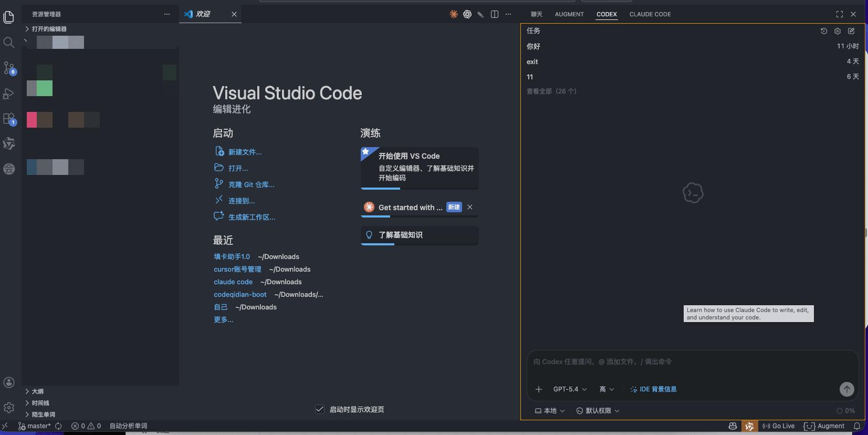Open Codex settings gear icon
868x435 pixels.
838,31
